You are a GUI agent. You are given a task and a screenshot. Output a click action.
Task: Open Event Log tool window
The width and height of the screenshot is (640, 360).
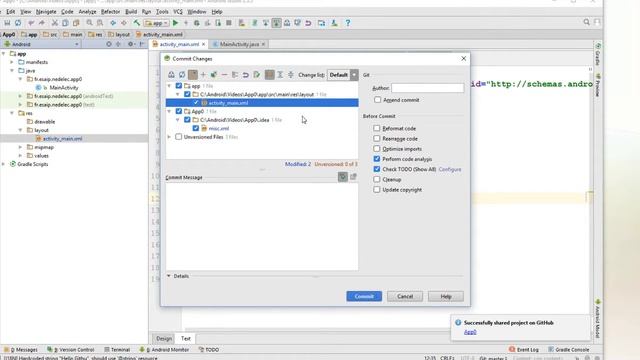524,350
